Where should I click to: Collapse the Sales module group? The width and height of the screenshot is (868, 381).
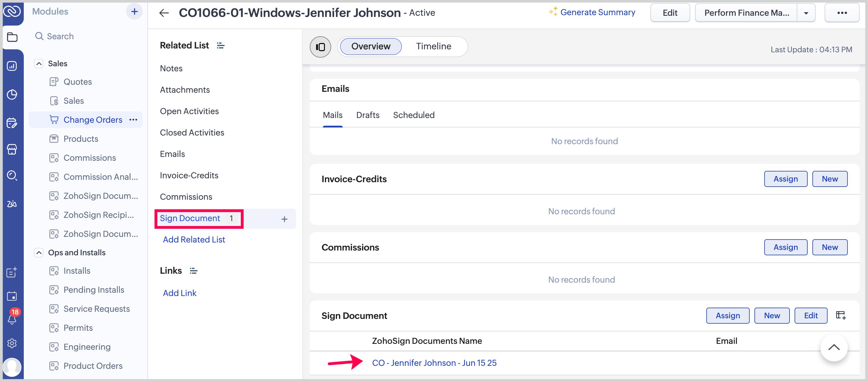tap(39, 64)
